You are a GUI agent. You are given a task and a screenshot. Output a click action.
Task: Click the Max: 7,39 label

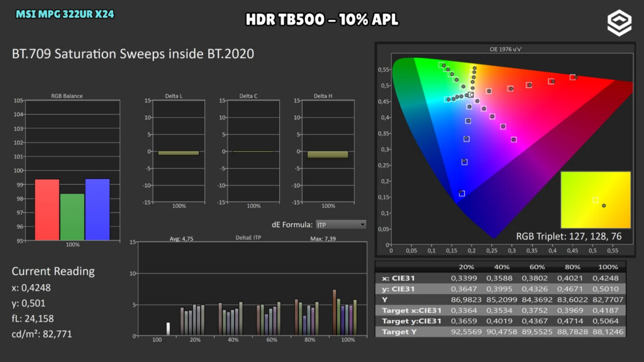pos(323,238)
